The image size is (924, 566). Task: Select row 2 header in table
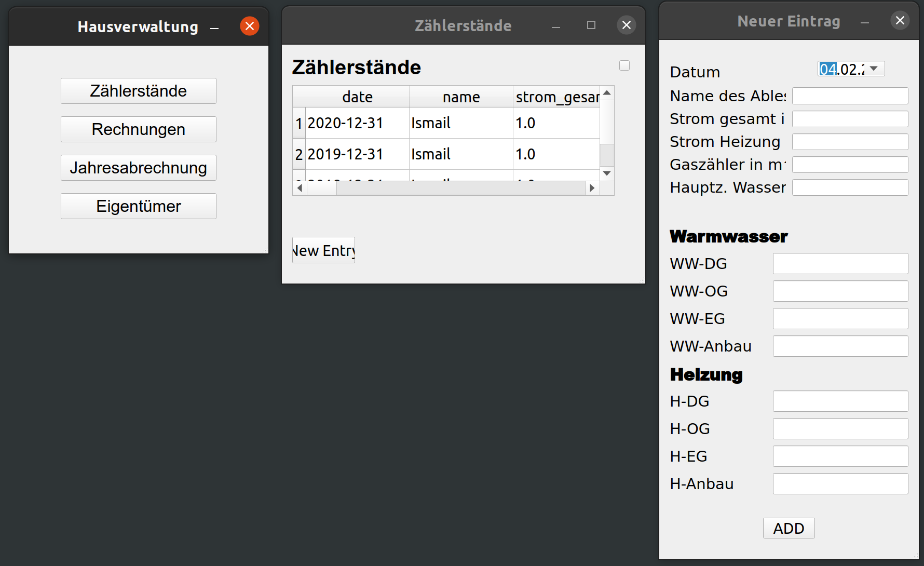pyautogui.click(x=299, y=154)
